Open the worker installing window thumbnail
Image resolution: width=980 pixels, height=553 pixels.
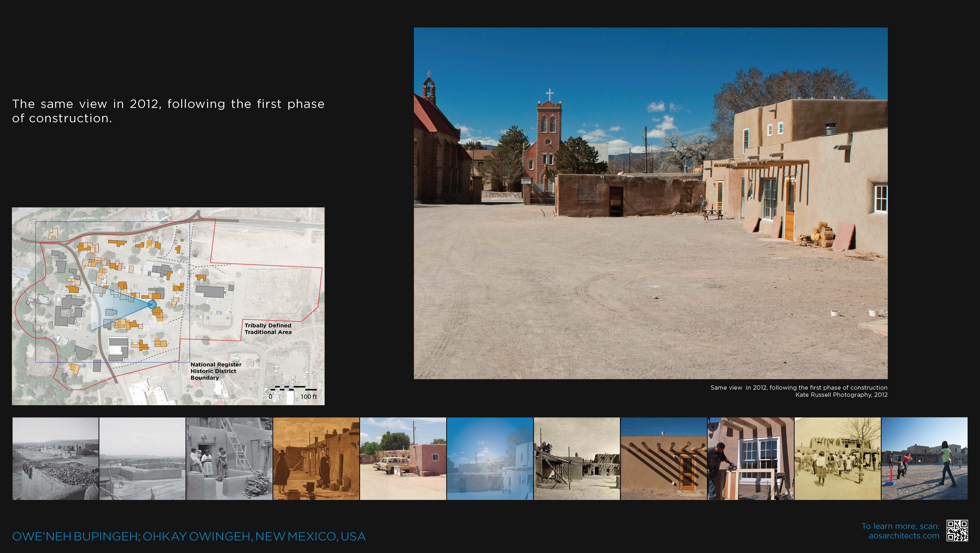pos(751,459)
